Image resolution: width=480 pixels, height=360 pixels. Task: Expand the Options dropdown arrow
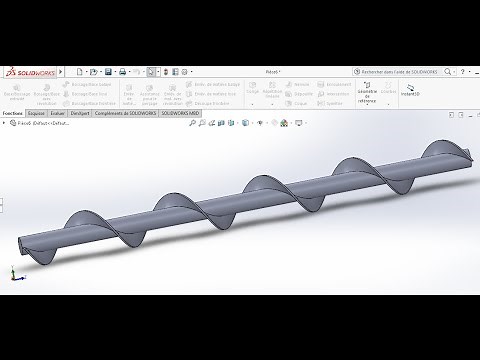coord(191,72)
